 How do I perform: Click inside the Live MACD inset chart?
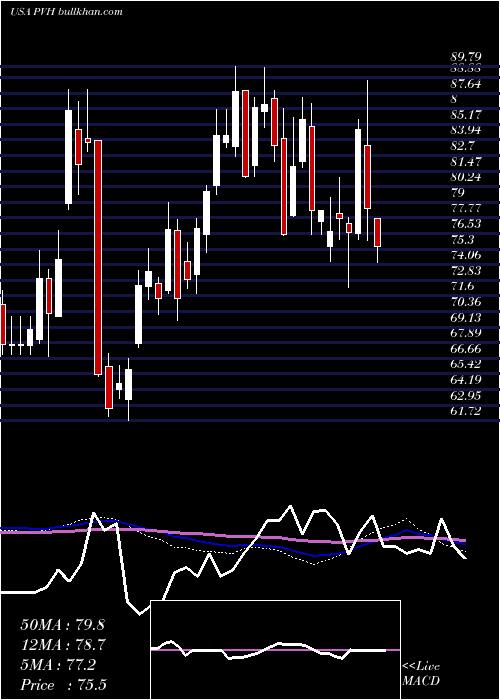tap(275, 650)
